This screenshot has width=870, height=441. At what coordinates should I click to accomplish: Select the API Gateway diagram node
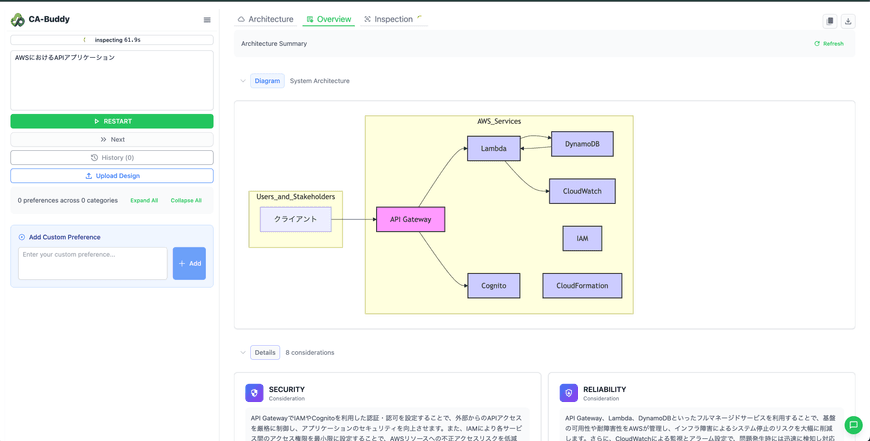(x=410, y=219)
